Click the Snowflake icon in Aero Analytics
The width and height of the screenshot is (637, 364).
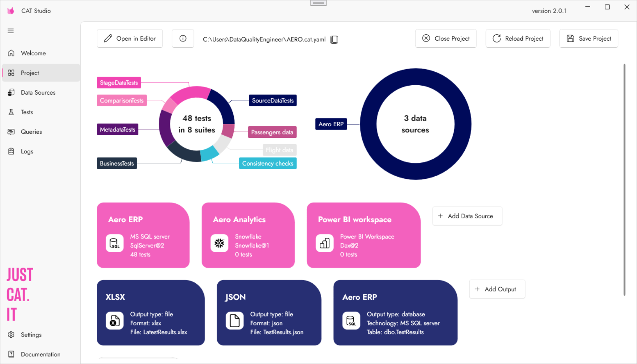tap(219, 243)
